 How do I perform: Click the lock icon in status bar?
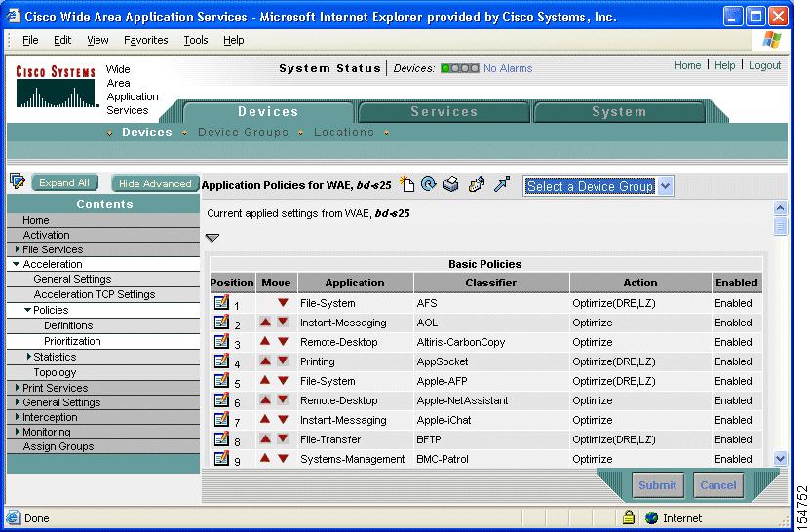click(x=628, y=517)
